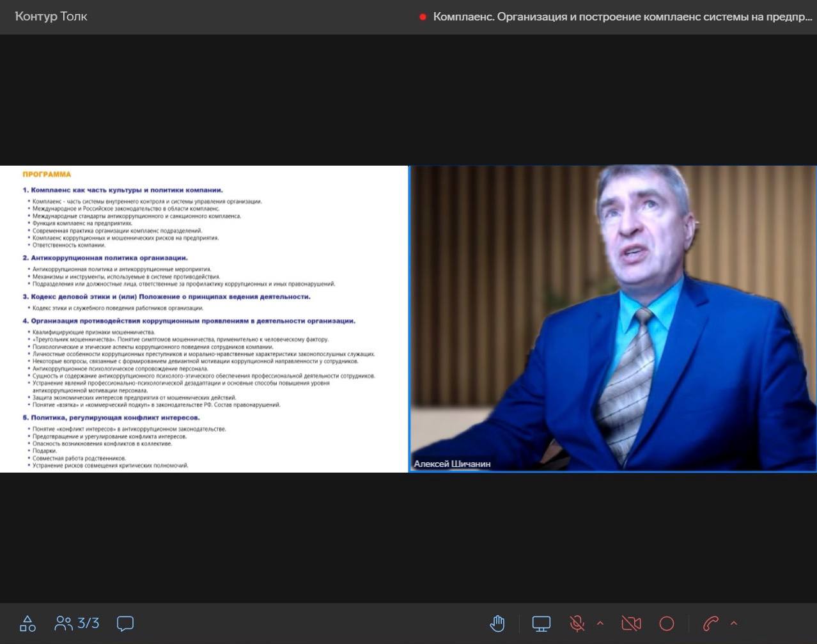Expand the chevron next to leave call

point(734,623)
